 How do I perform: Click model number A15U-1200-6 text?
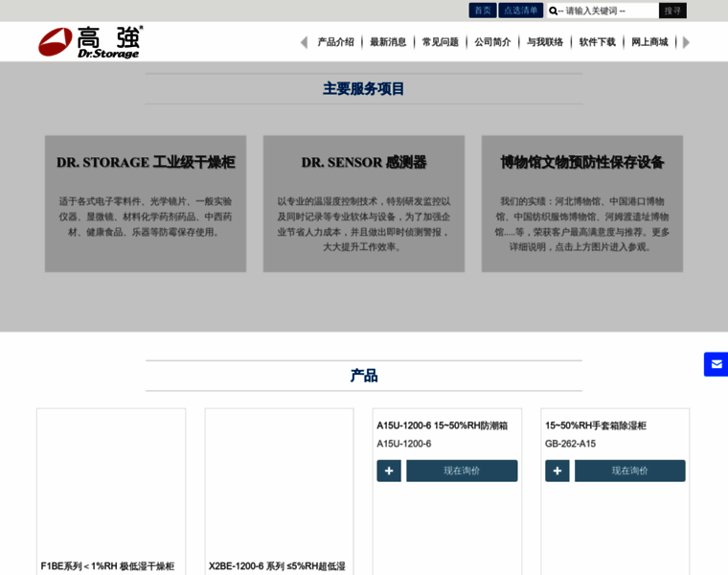point(404,444)
